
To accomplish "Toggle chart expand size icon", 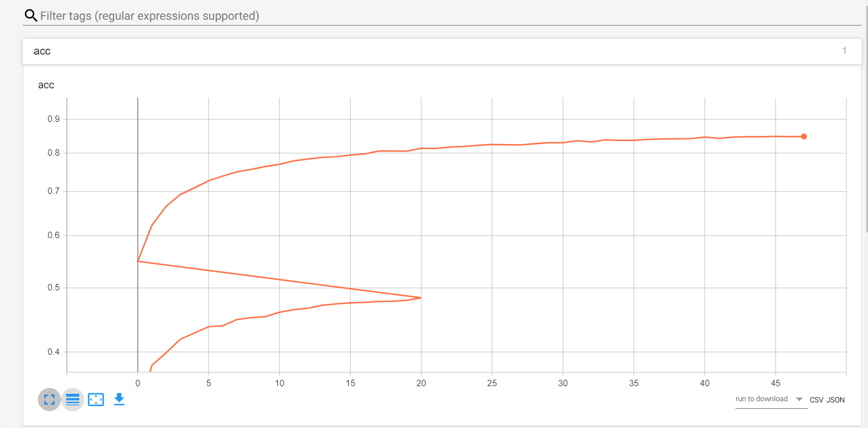I will click(x=49, y=400).
